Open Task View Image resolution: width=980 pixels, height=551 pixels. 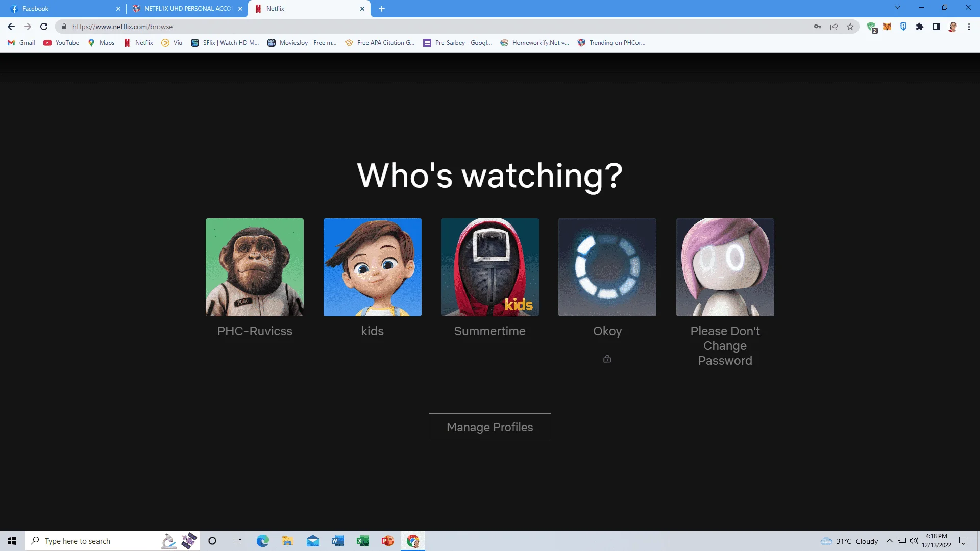[237, 541]
